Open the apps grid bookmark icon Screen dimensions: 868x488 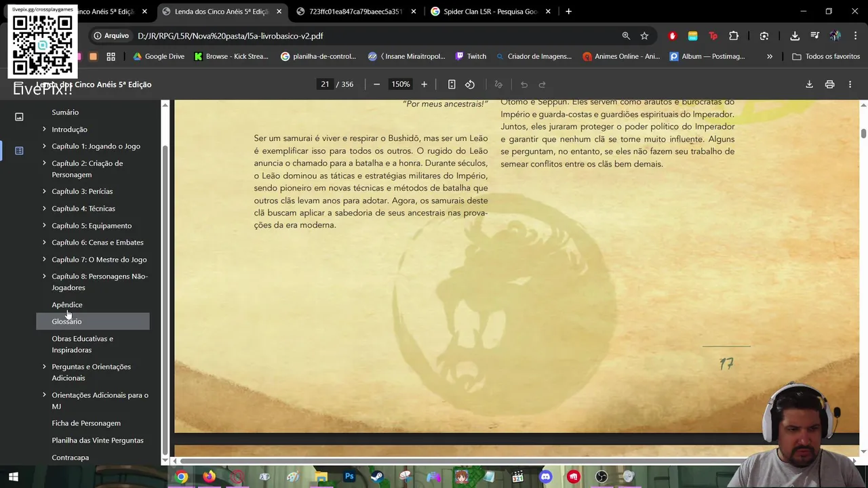pyautogui.click(x=111, y=56)
